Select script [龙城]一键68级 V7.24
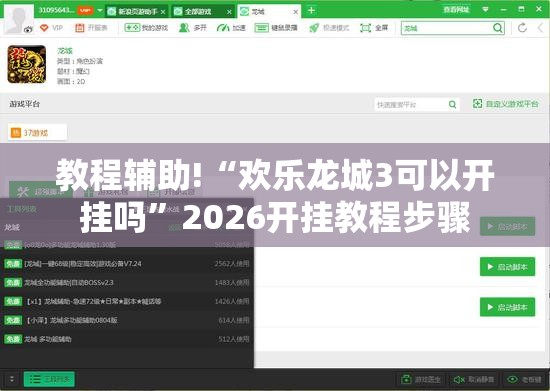 pos(127,264)
